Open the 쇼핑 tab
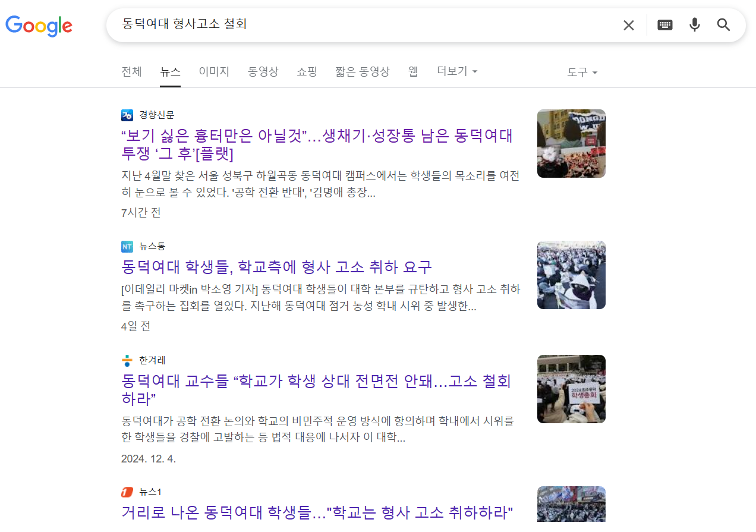The image size is (756, 532). coord(307,71)
